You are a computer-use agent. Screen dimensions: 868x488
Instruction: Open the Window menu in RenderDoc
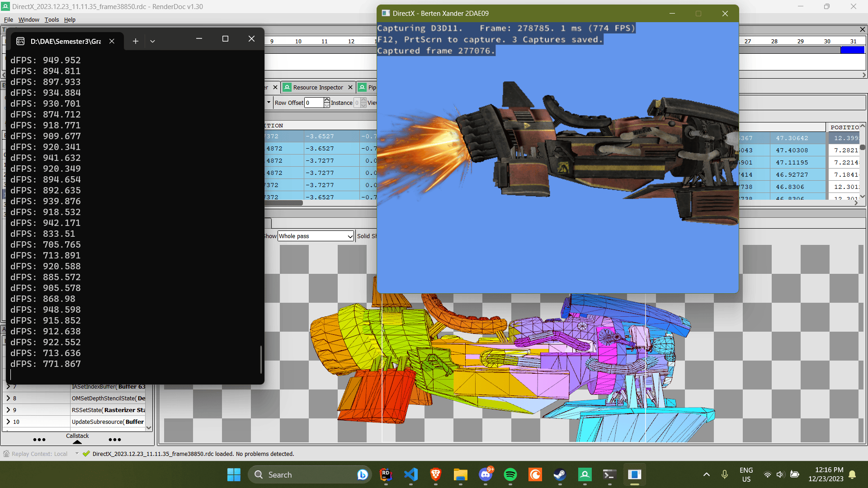tap(29, 20)
